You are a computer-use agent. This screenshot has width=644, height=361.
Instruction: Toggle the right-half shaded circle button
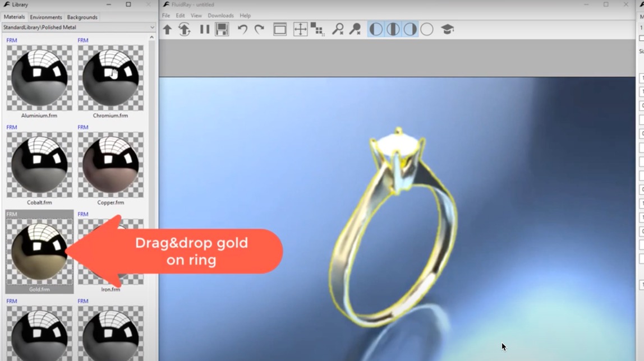pos(410,30)
